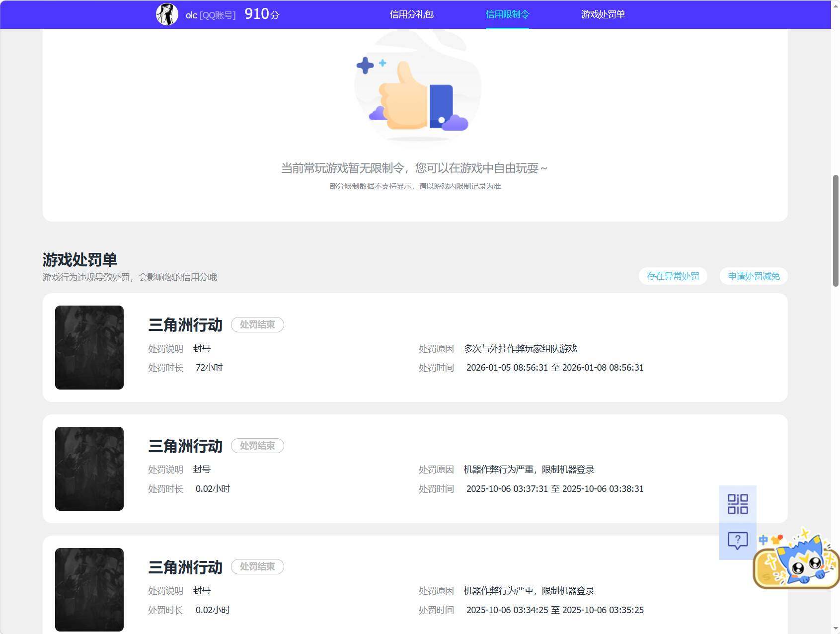Click the 910分 credit score
The image size is (840, 634).
(x=262, y=14)
